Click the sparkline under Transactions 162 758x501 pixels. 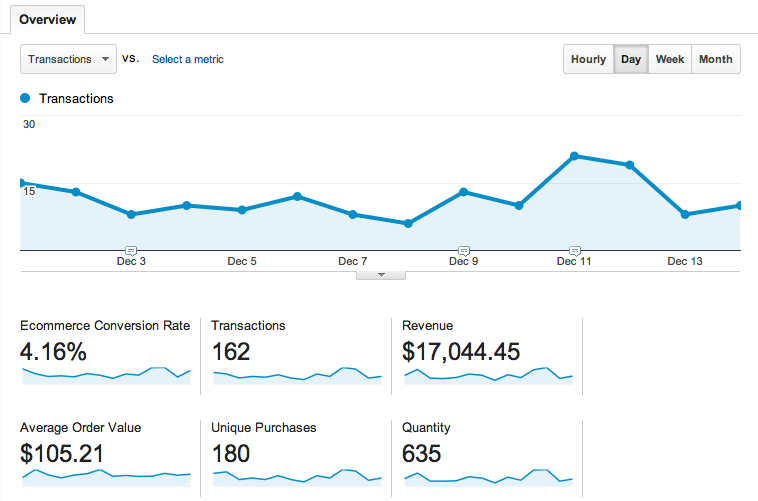[297, 376]
